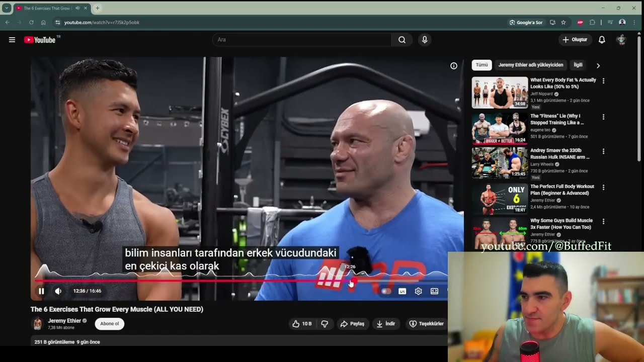Viewport: 644px width, 362px height.
Task: Create content with the Oluştur button
Action: pos(575,40)
